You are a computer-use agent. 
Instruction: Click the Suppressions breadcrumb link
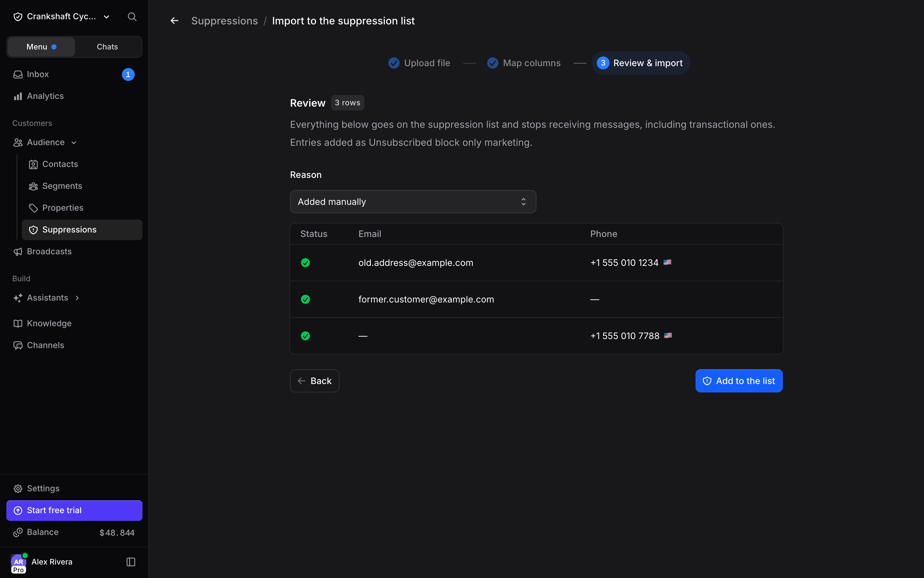point(225,21)
